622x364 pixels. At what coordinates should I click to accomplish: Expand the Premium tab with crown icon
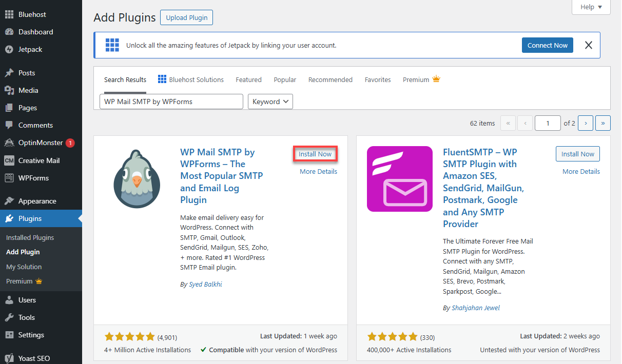click(421, 79)
